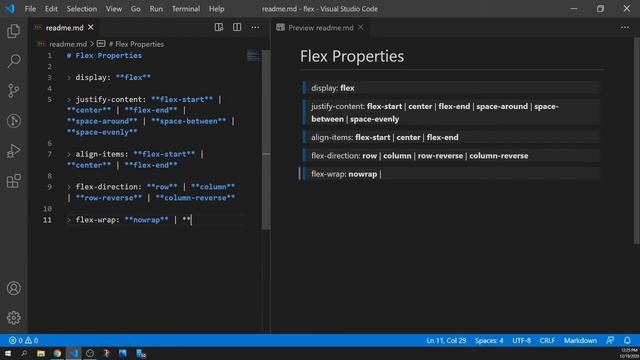The height and width of the screenshot is (360, 640).
Task: Open the Manage gear icon
Action: pos(13,318)
